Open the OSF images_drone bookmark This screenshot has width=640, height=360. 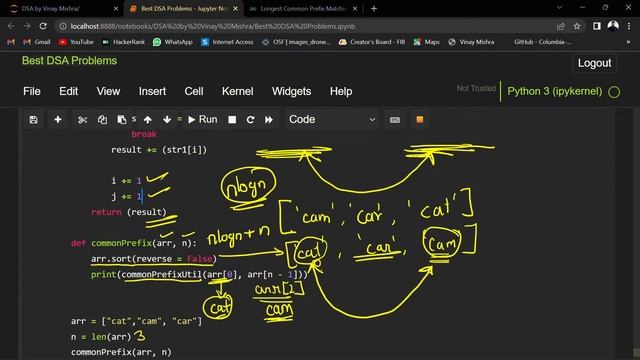(x=296, y=42)
